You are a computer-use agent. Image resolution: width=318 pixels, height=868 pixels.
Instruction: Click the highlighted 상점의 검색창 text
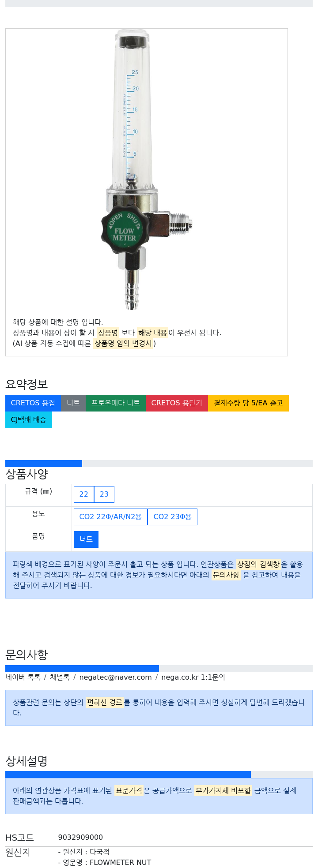pyautogui.click(x=258, y=565)
